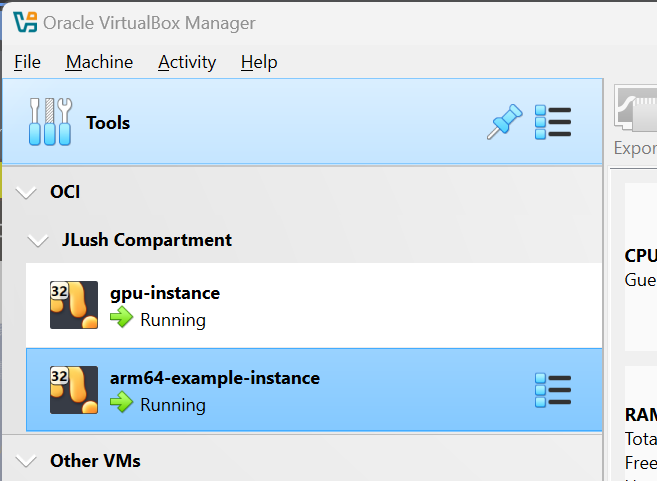Image resolution: width=657 pixels, height=481 pixels.
Task: Click the Tools wrench and screwdriver icon
Action: click(x=50, y=123)
